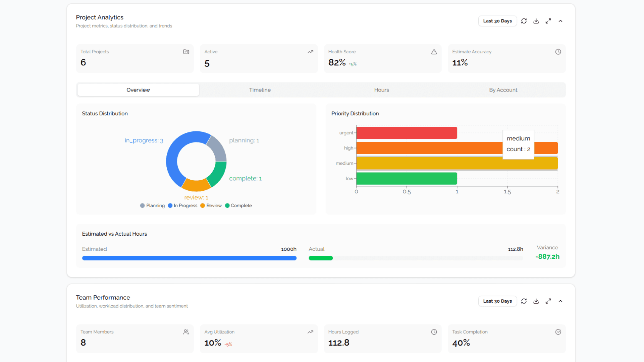Collapse the Project Analytics section

click(560, 21)
